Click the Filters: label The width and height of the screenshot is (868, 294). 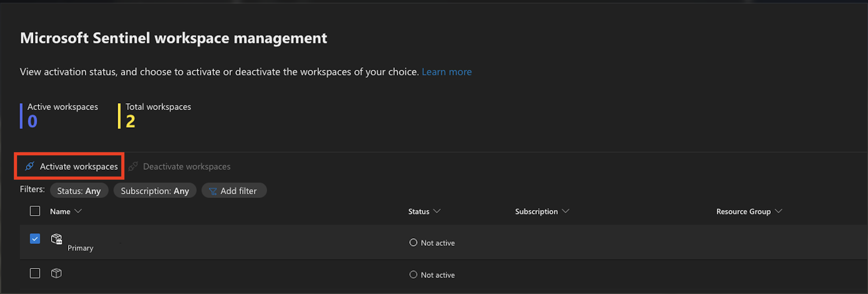tap(32, 189)
